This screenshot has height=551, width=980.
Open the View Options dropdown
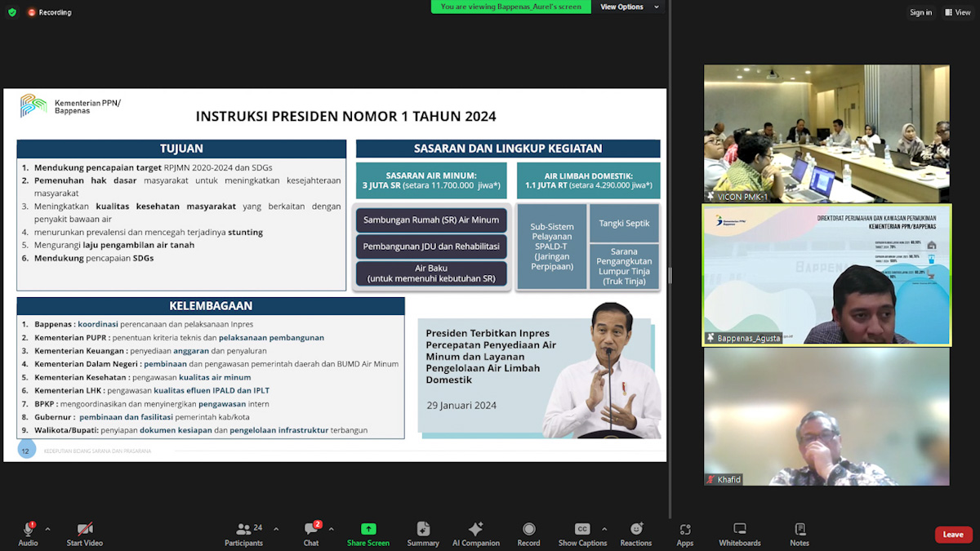pyautogui.click(x=626, y=7)
